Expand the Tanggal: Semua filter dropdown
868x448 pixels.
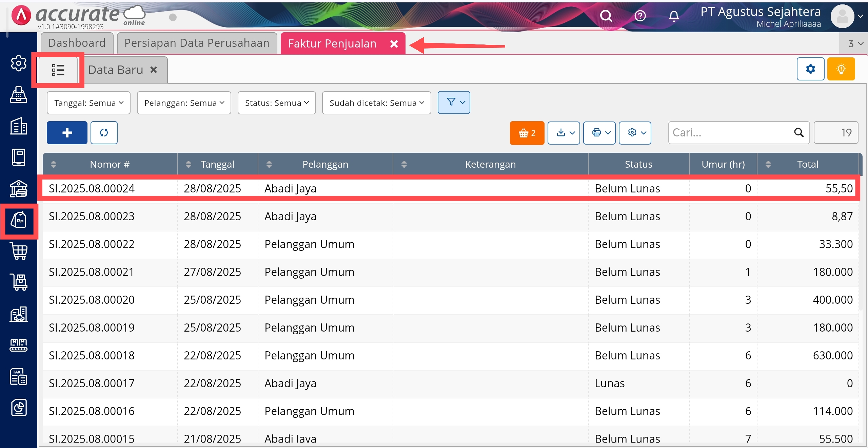[x=88, y=103]
